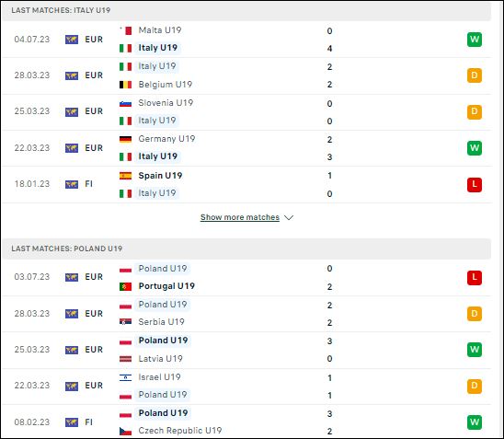Click the green W badge for Malta match
The width and height of the screenshot is (504, 439).
click(x=475, y=40)
